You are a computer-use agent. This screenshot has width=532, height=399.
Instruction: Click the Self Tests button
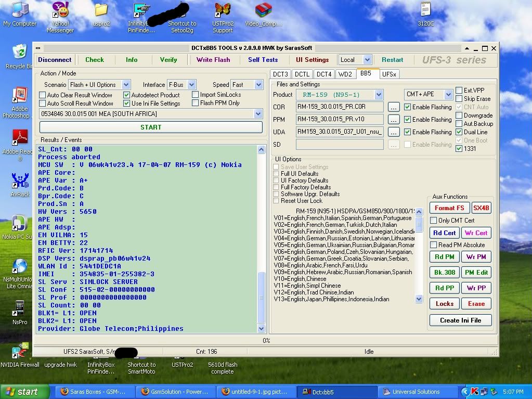[263, 60]
